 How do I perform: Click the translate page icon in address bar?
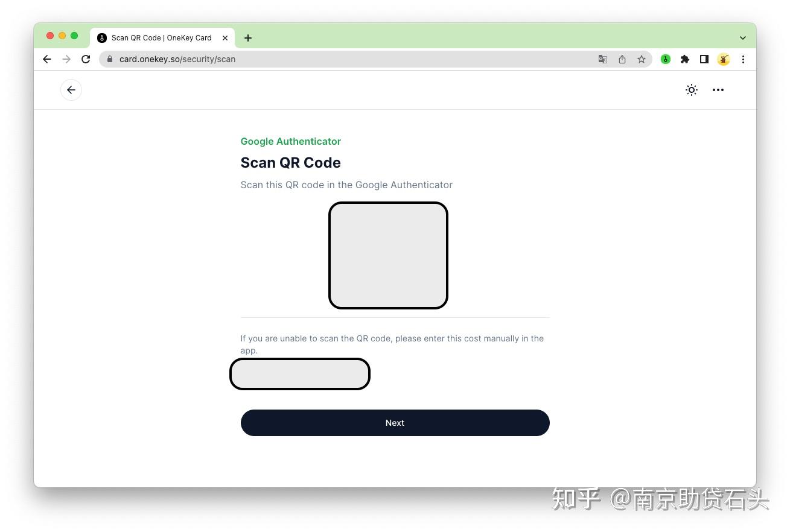[603, 59]
